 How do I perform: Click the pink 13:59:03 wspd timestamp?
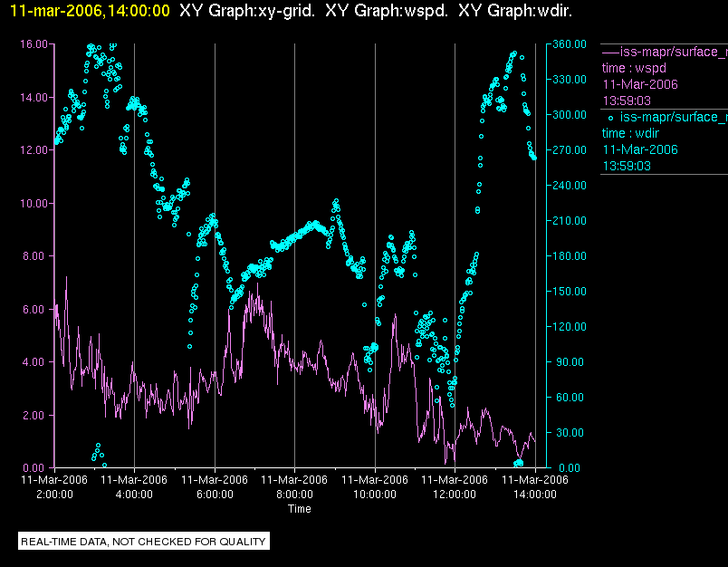point(627,101)
